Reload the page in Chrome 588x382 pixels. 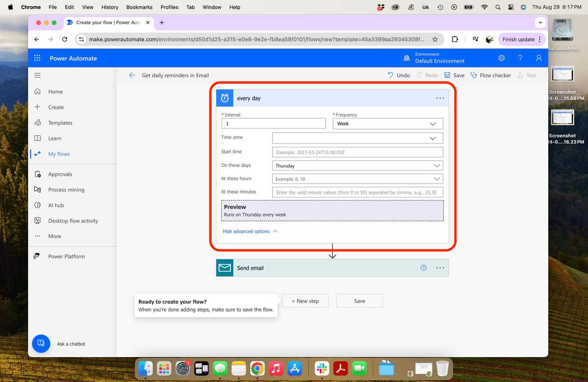click(x=65, y=39)
